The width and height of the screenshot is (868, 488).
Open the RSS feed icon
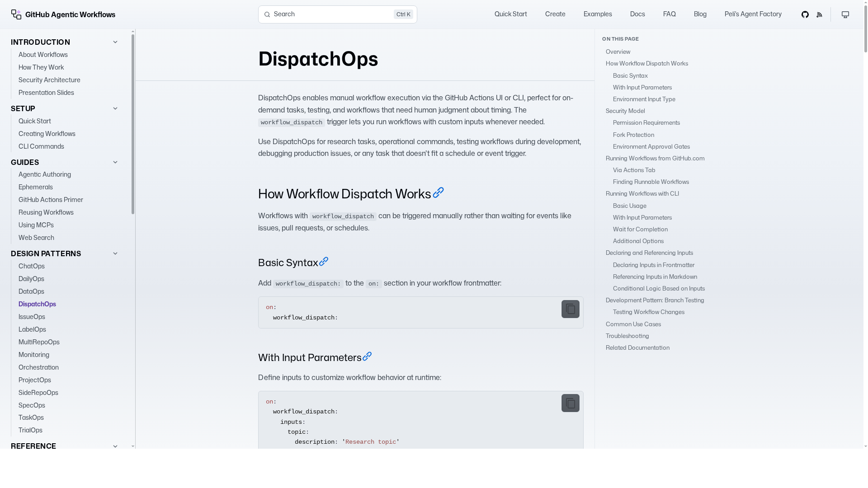[x=819, y=15]
